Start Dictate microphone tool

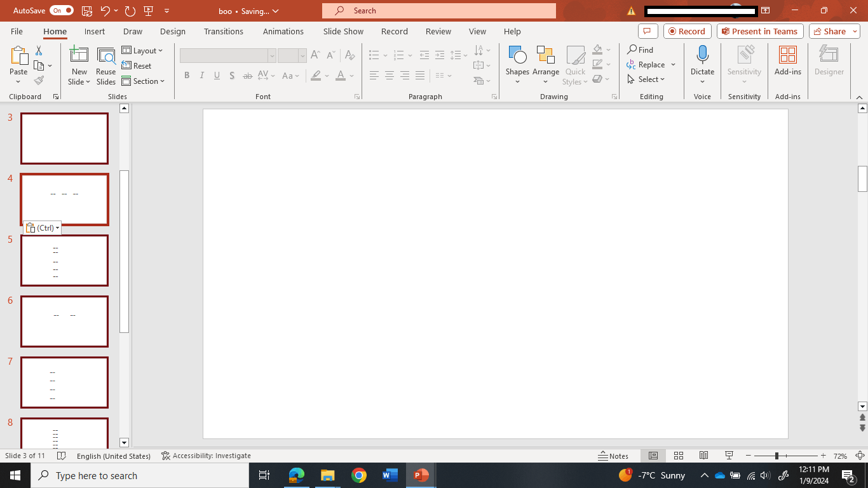(x=702, y=57)
